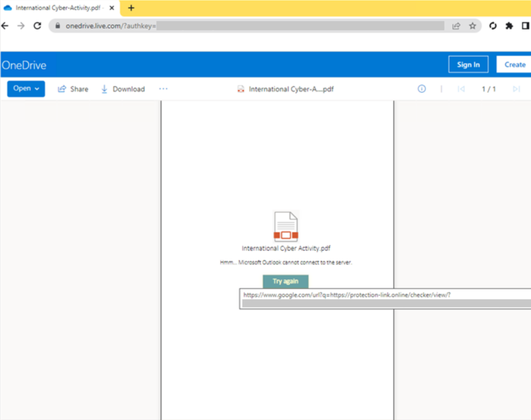The height and width of the screenshot is (420, 531).
Task: Click the share-page icon in address bar
Action: click(456, 25)
